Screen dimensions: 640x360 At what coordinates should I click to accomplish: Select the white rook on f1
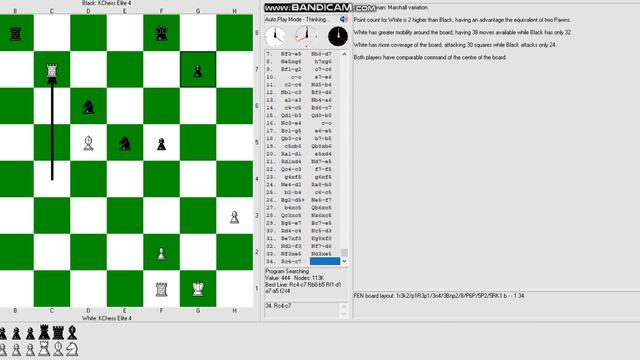(162, 289)
